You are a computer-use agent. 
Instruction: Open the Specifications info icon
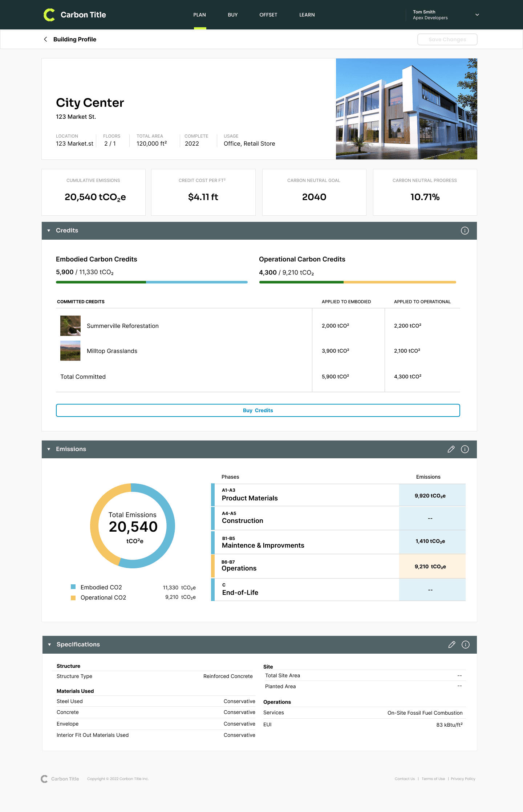tap(466, 645)
